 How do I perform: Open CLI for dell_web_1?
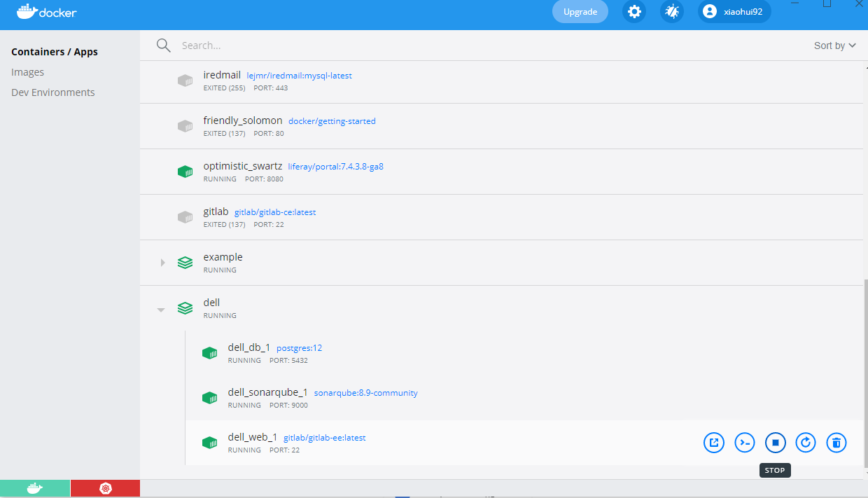[745, 442]
